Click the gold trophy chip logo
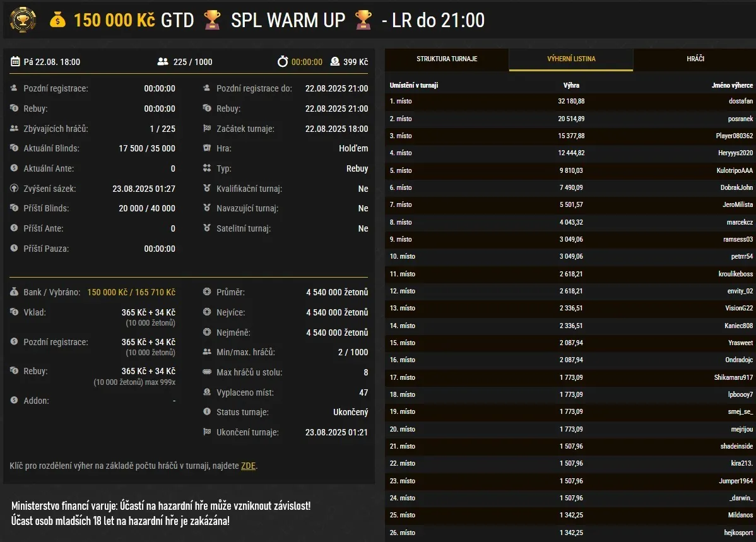The height and width of the screenshot is (542, 756). point(23,19)
